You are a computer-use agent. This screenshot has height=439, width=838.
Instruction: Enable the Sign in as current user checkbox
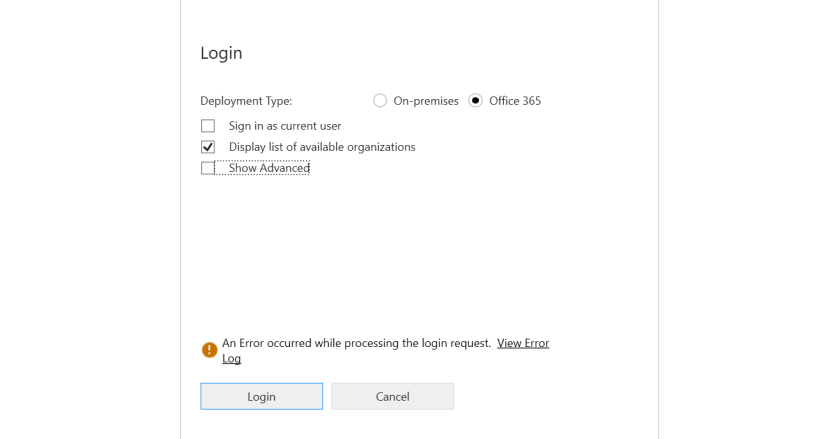(x=208, y=126)
